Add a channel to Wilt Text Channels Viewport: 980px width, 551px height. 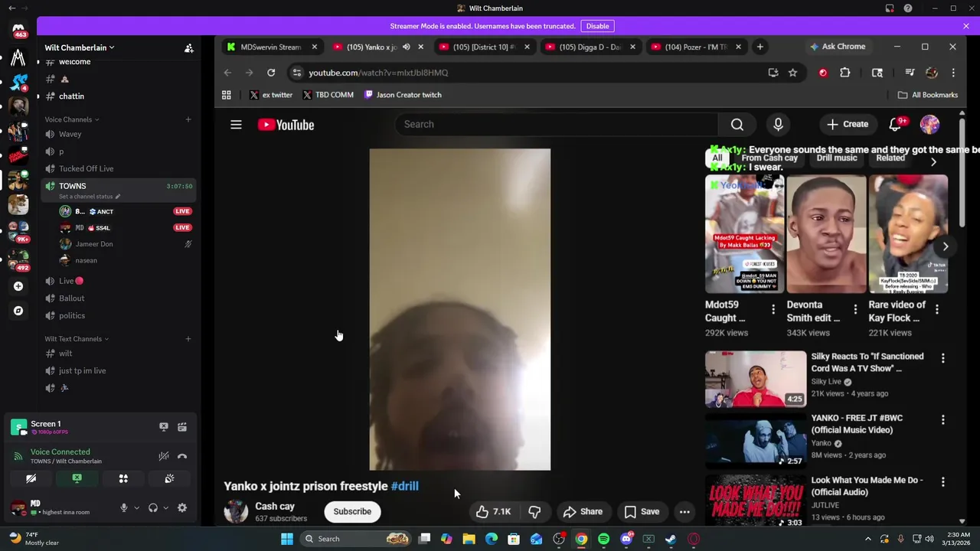point(188,339)
